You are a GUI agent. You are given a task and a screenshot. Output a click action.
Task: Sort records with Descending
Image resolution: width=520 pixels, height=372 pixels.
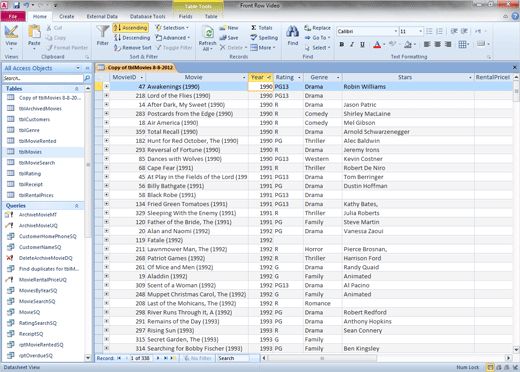(132, 38)
